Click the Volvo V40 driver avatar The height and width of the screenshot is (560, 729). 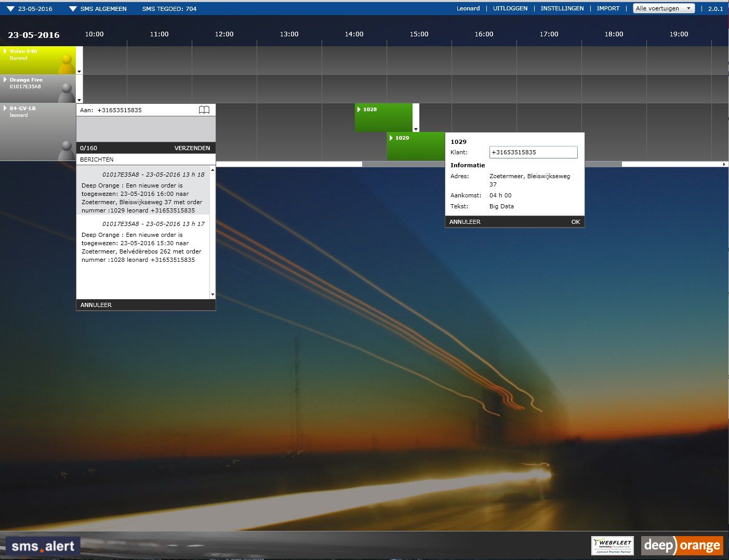[x=65, y=63]
